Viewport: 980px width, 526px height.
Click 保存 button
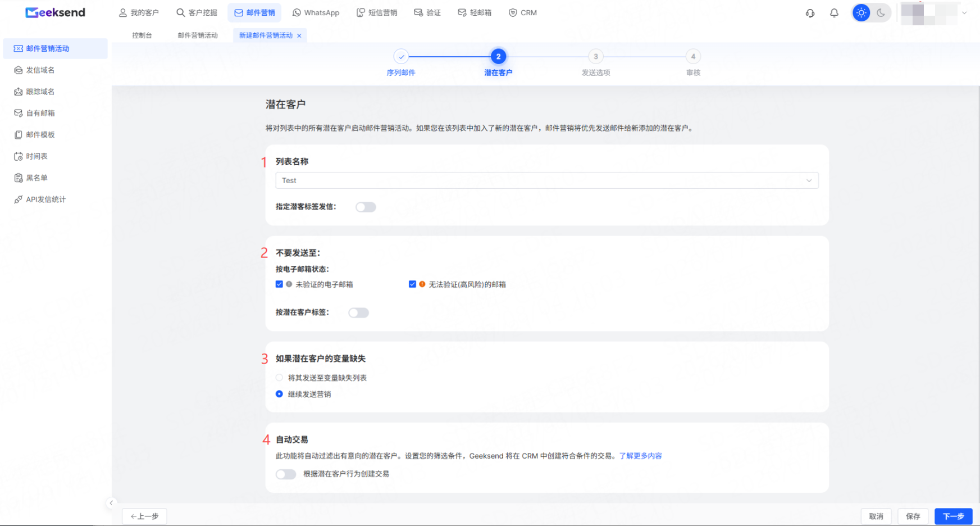[x=913, y=516]
